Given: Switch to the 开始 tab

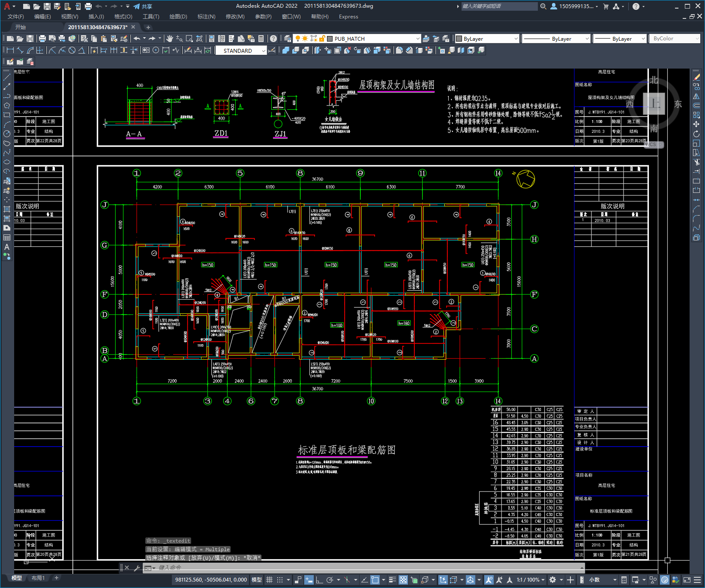Looking at the screenshot, I should click(21, 27).
